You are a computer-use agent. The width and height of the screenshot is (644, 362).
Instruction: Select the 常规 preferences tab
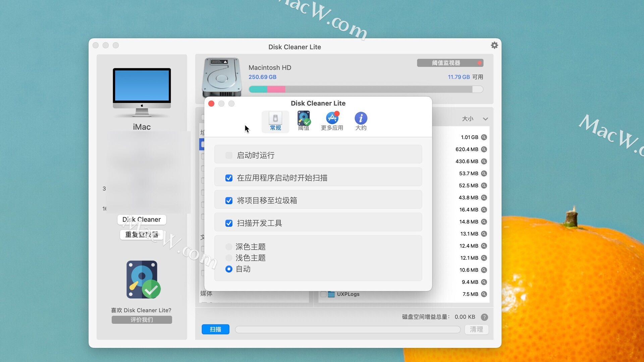275,122
